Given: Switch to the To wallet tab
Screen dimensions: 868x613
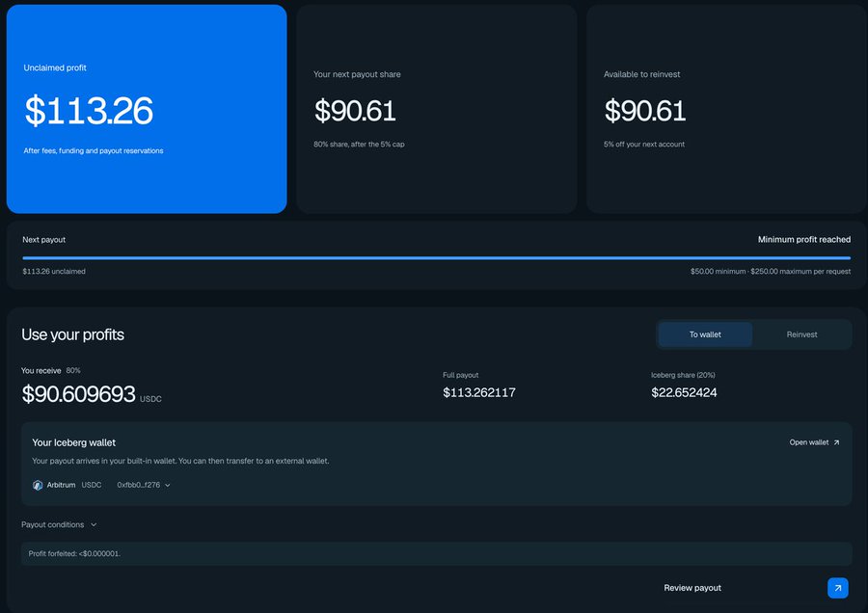Looking at the screenshot, I should click(705, 334).
